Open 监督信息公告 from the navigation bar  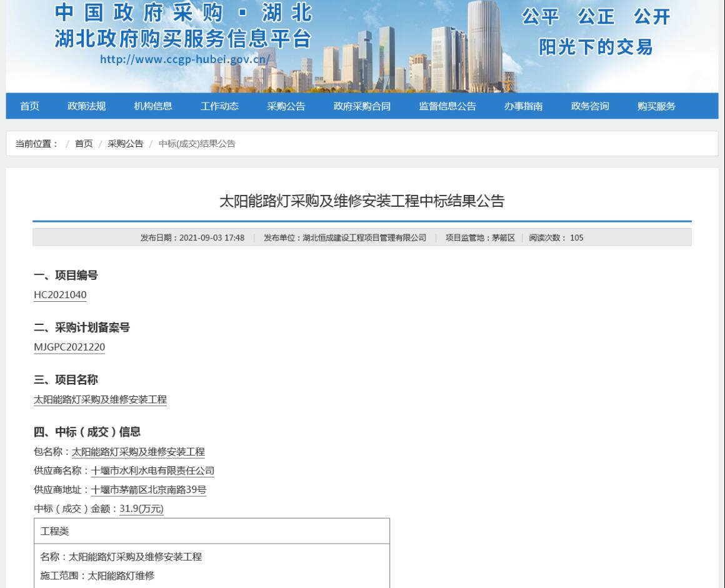pyautogui.click(x=447, y=106)
